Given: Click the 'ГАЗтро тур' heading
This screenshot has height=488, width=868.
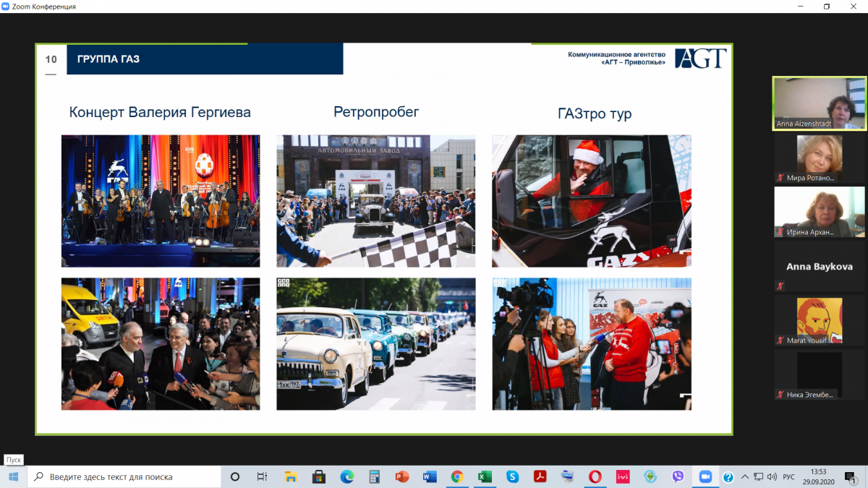Looking at the screenshot, I should click(595, 114).
